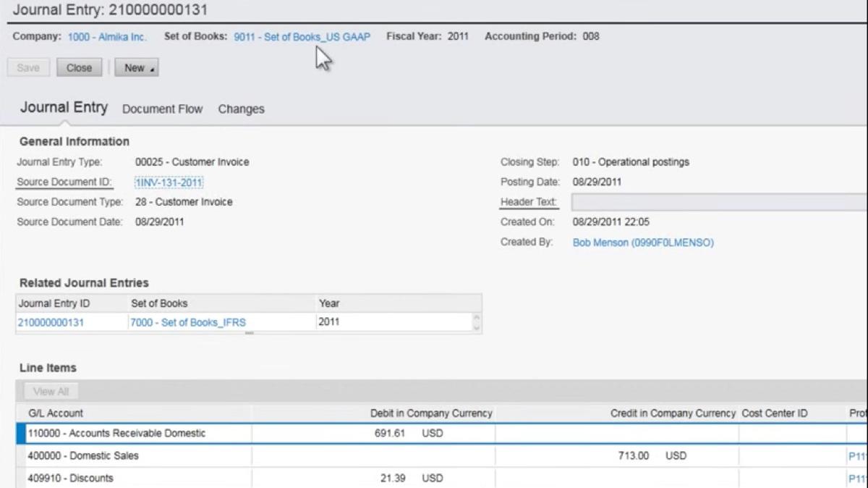Click the View All button

tap(51, 392)
